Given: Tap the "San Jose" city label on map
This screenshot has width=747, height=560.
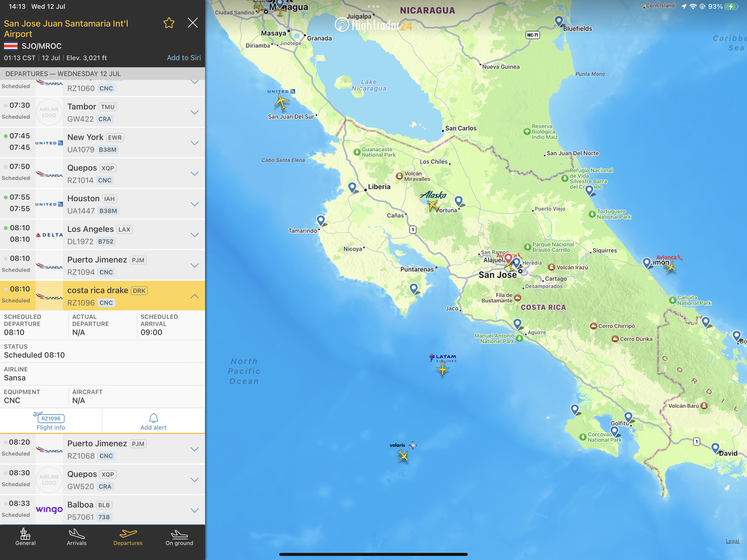Looking at the screenshot, I should pos(498,275).
